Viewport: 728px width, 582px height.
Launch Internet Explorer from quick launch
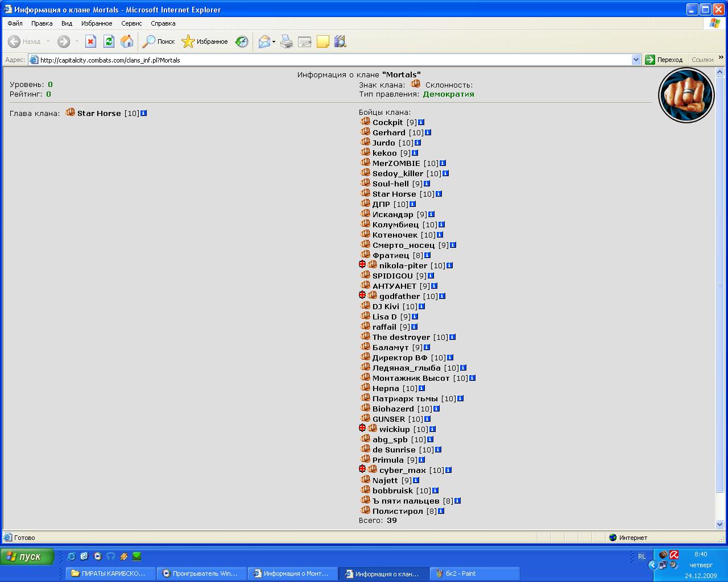(x=71, y=556)
